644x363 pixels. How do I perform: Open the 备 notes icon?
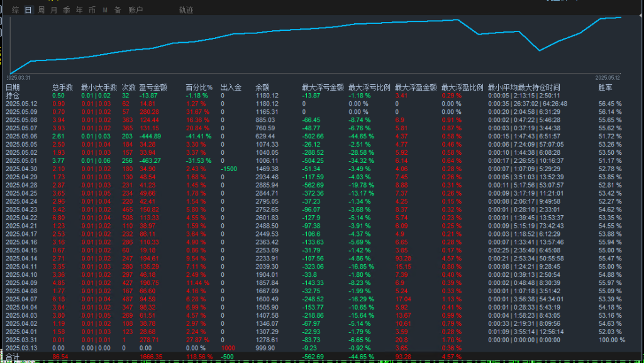tap(118, 9)
